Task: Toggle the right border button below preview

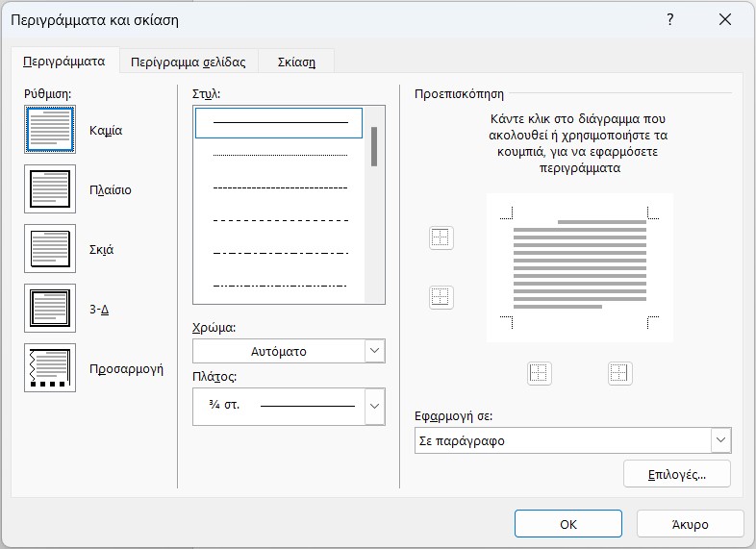Action: point(619,374)
